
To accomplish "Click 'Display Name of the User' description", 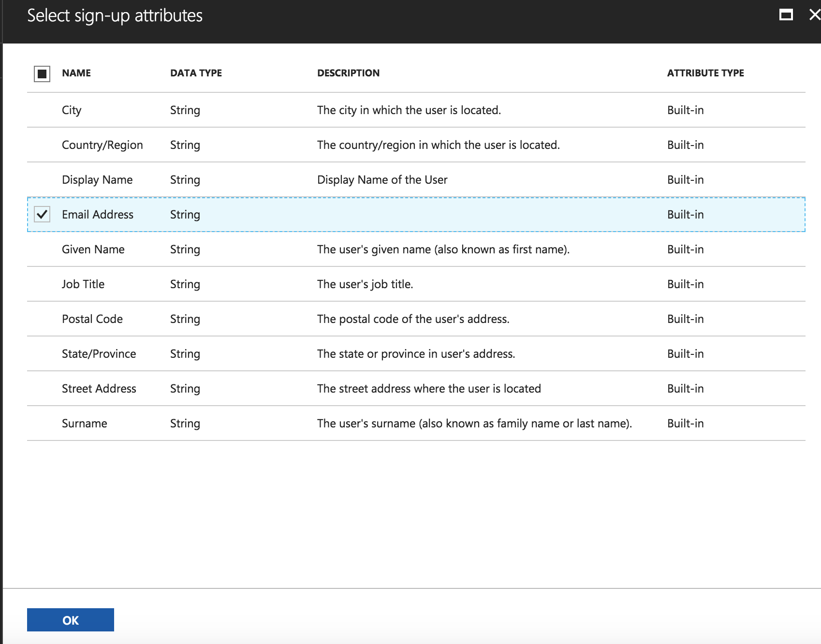I will [x=382, y=180].
